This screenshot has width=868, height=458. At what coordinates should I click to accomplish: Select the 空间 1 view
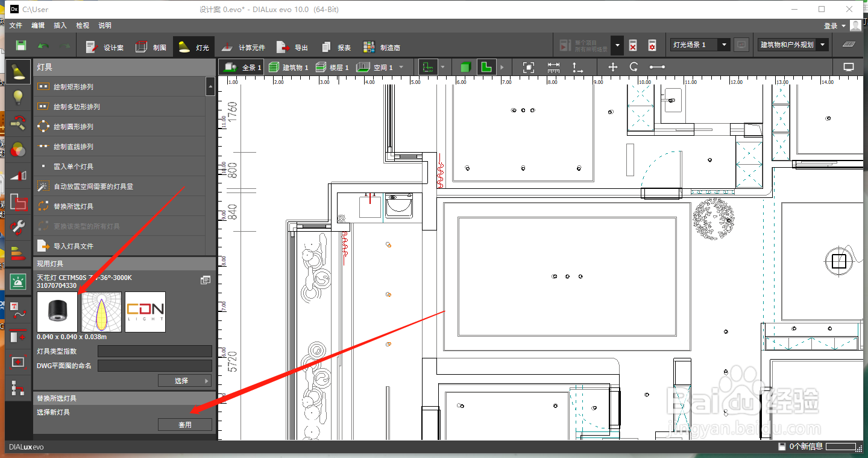point(375,68)
